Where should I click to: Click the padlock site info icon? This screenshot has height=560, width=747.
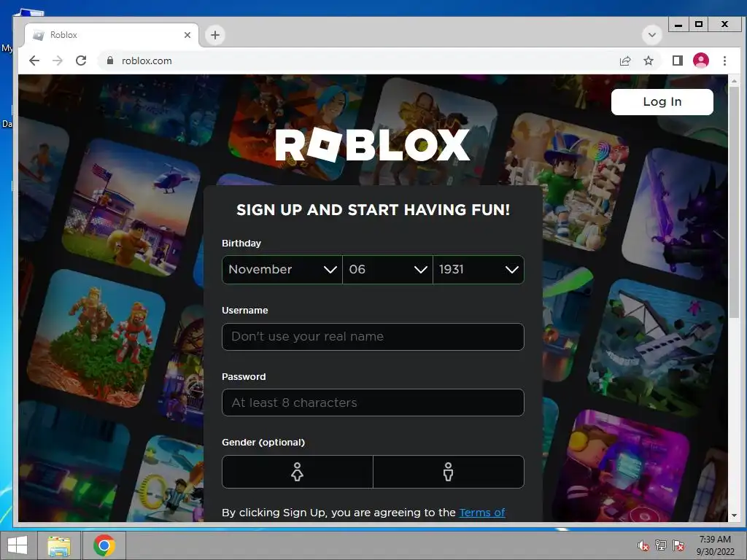[x=110, y=61]
